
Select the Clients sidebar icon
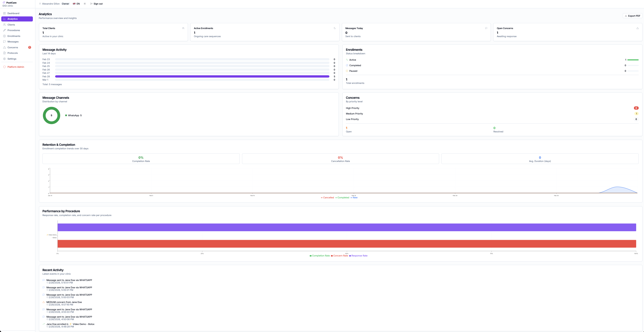click(5, 25)
